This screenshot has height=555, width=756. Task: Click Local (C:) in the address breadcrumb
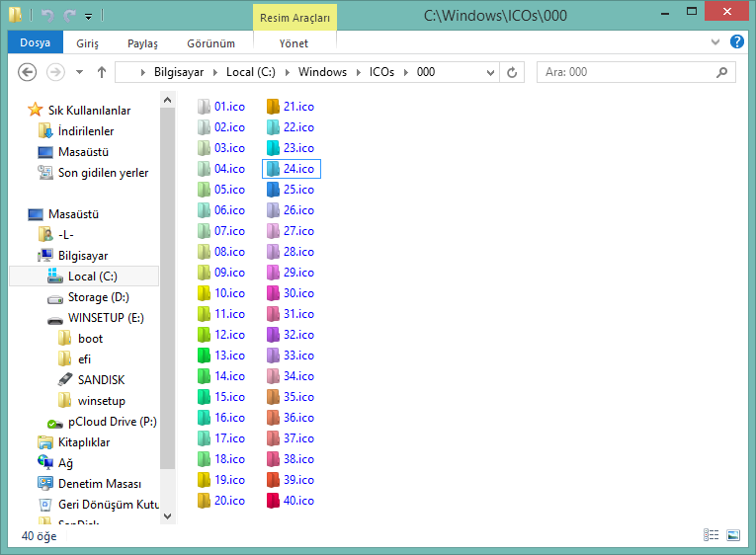[x=251, y=72]
